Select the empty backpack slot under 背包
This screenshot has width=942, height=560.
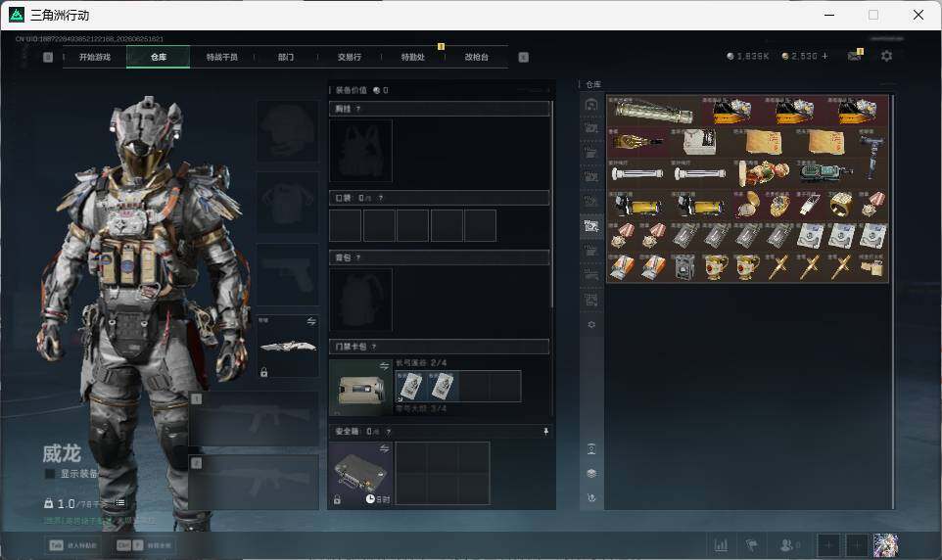[x=360, y=300]
